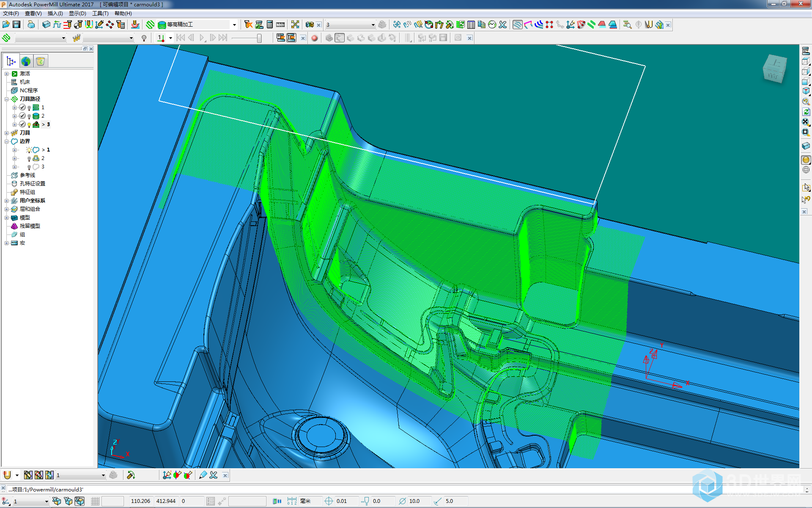Toggle the lightbulb in simulation toolbar
The image size is (812, 508).
click(144, 38)
